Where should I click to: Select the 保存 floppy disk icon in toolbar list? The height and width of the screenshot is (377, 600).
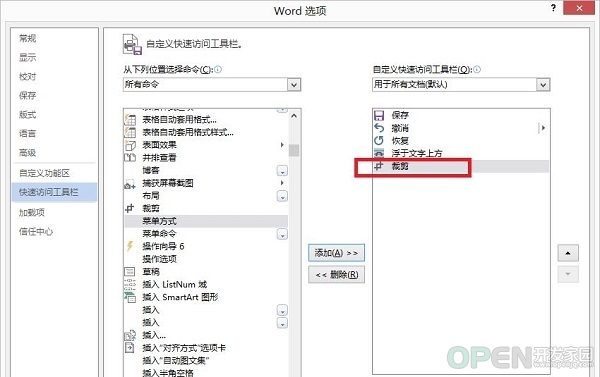coord(379,115)
